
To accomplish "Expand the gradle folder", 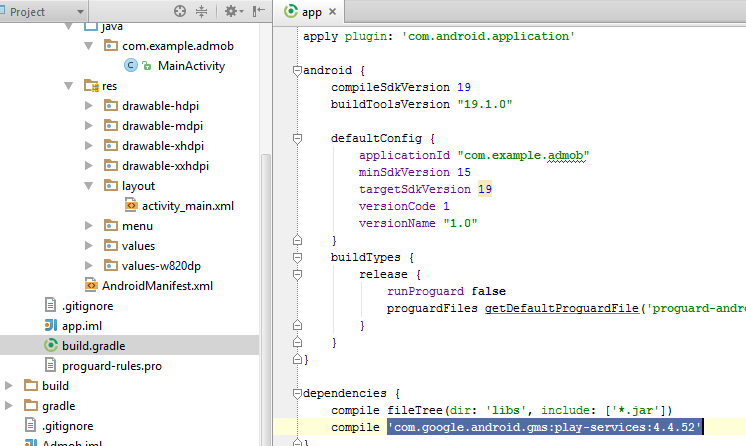I will click(11, 406).
